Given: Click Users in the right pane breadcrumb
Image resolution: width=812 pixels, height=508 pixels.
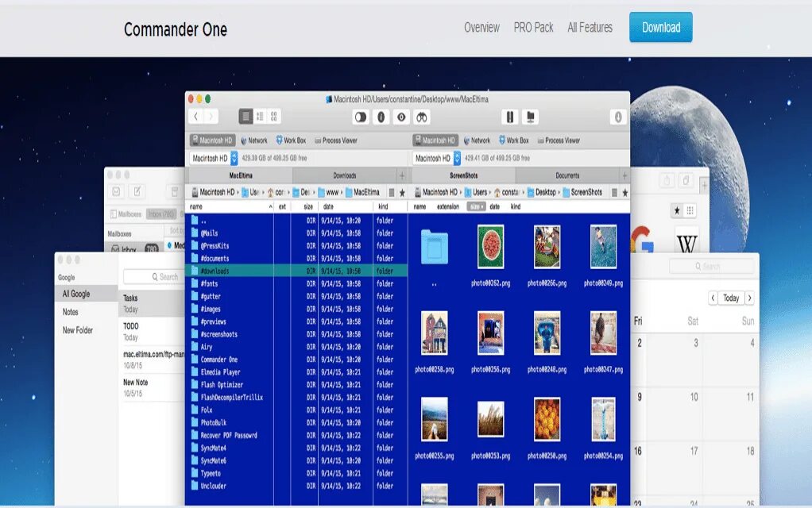Looking at the screenshot, I should [x=476, y=192].
